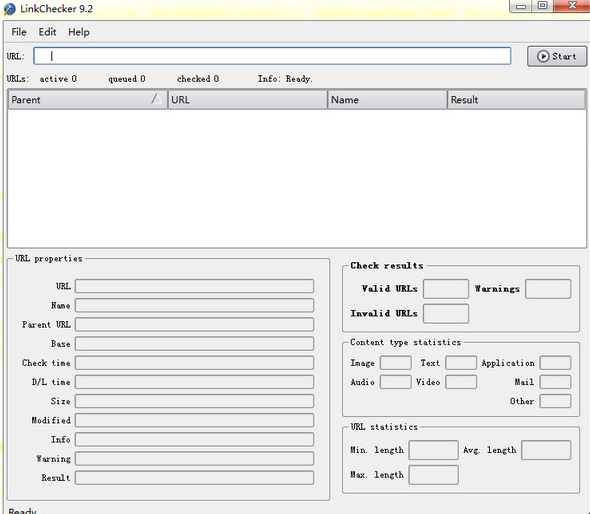Sort by the Result column header
590x514 pixels.
pos(516,100)
